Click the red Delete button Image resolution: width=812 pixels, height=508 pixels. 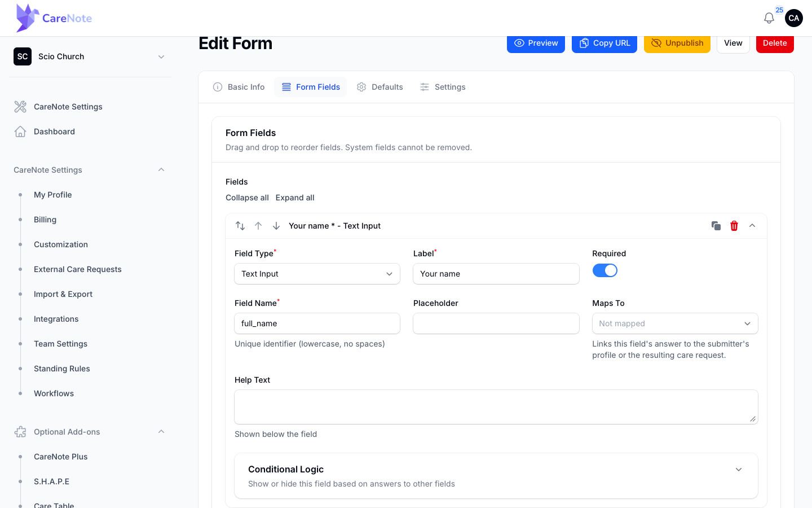click(x=775, y=43)
